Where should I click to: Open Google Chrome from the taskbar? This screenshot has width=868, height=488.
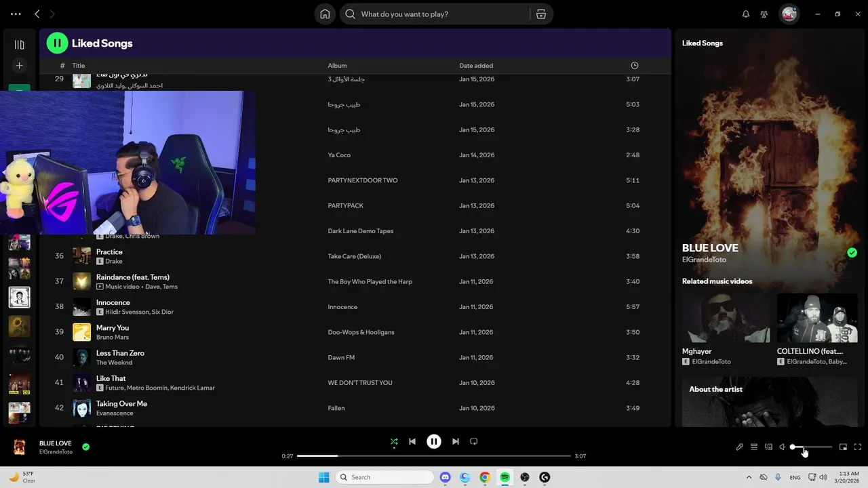click(485, 477)
